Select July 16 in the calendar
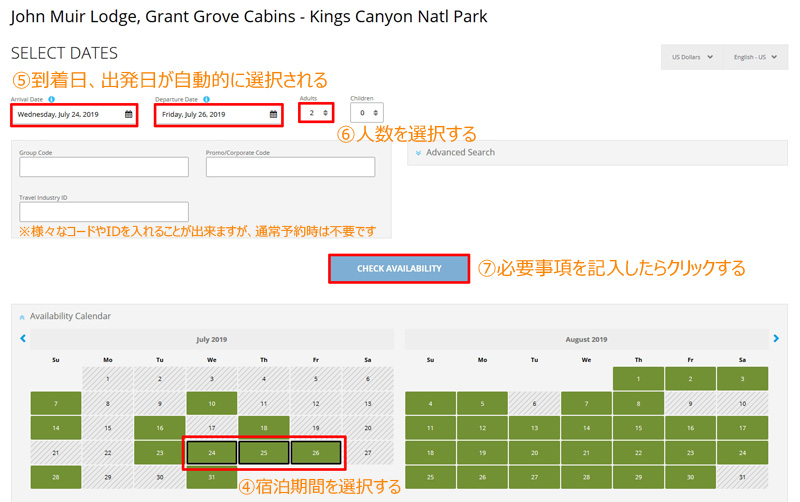 160,428
